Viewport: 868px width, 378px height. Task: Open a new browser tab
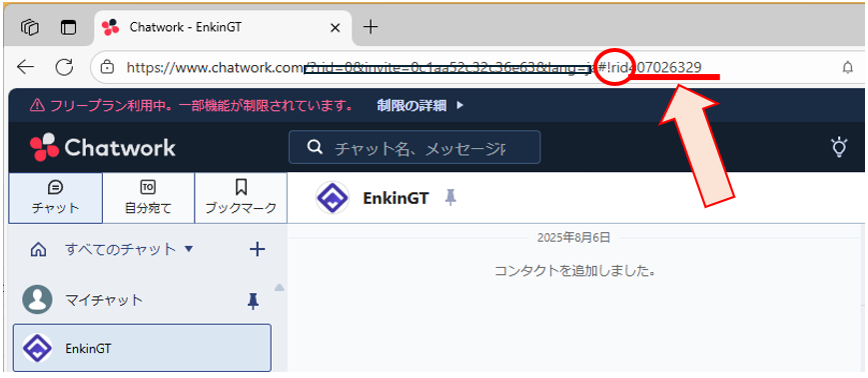371,27
